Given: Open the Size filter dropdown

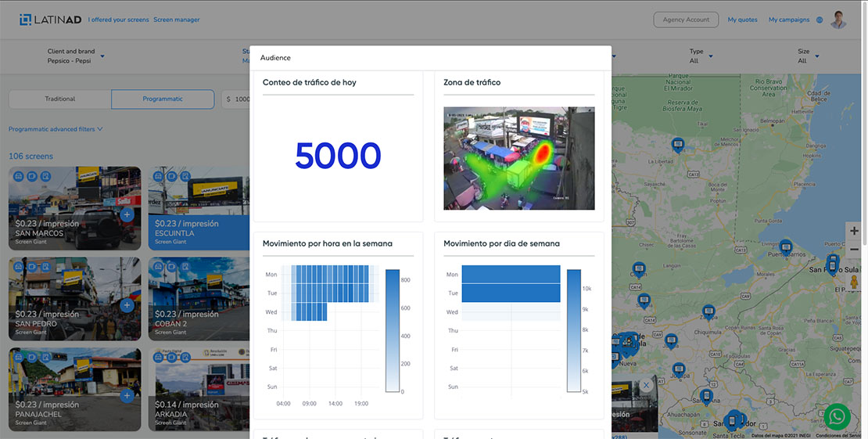Looking at the screenshot, I should (x=809, y=56).
